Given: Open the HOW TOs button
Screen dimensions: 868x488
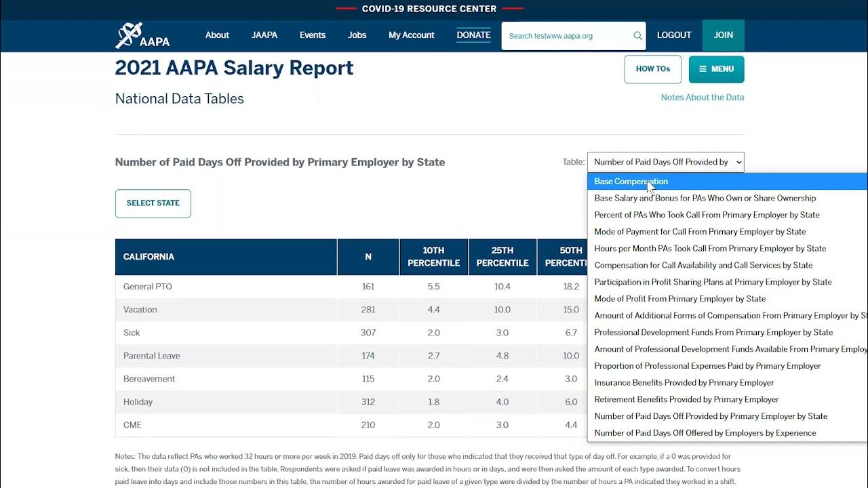Looking at the screenshot, I should click(653, 69).
